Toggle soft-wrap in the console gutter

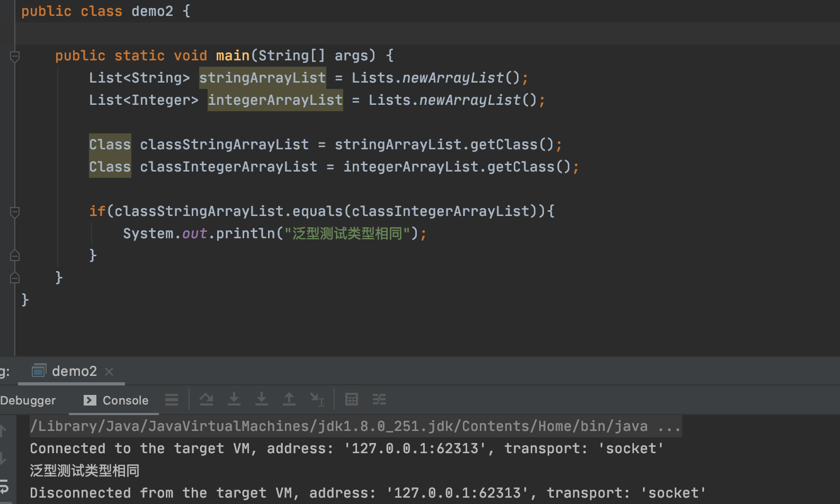click(4, 486)
